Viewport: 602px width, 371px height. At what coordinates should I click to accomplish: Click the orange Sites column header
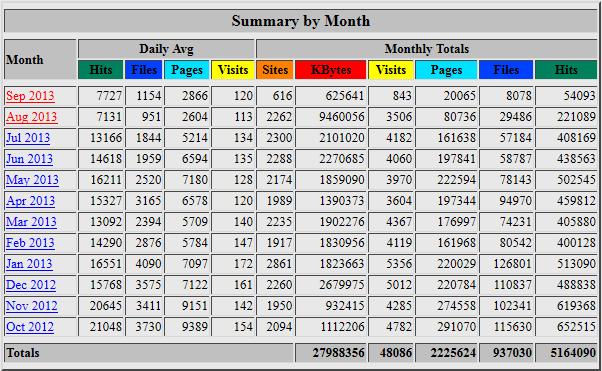click(x=275, y=70)
